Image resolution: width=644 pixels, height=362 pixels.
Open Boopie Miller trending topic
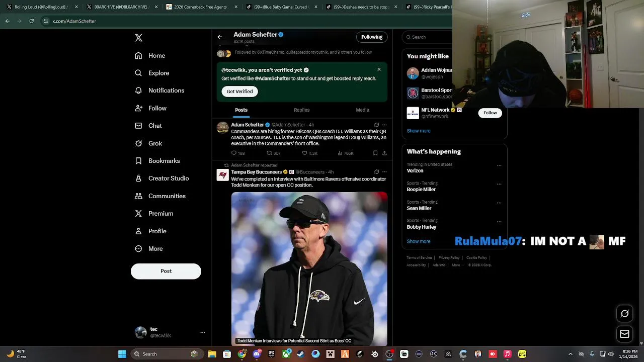(421, 190)
